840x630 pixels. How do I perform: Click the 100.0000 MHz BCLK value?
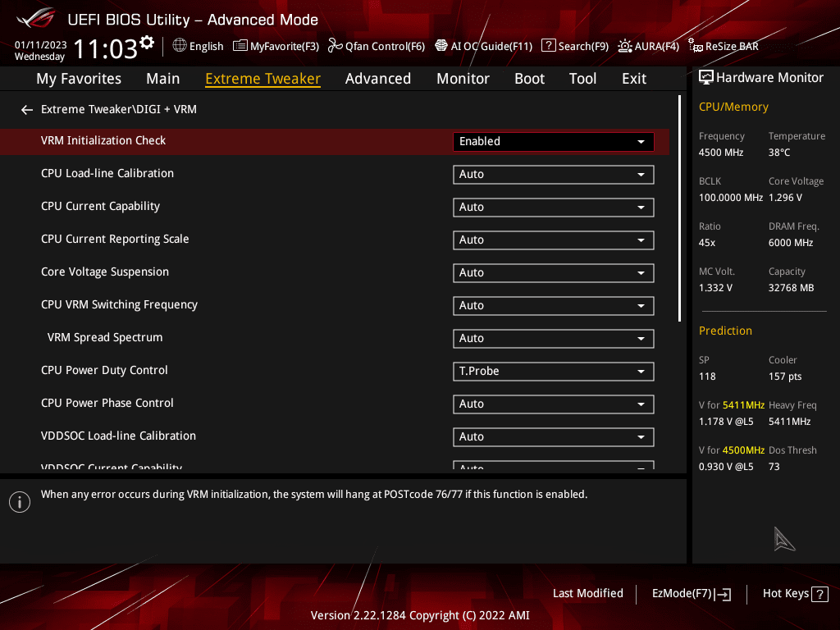(x=731, y=198)
